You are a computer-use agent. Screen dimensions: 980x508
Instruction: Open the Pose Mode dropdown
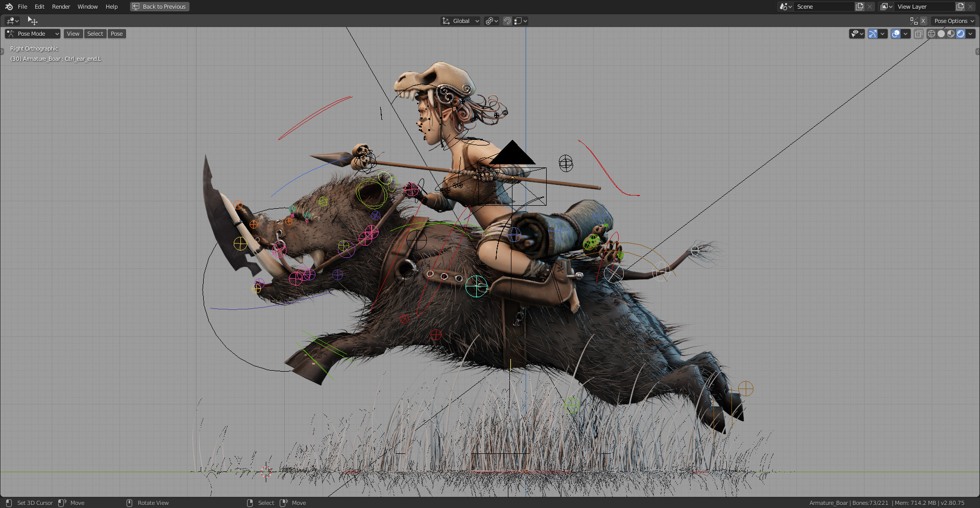pos(33,34)
